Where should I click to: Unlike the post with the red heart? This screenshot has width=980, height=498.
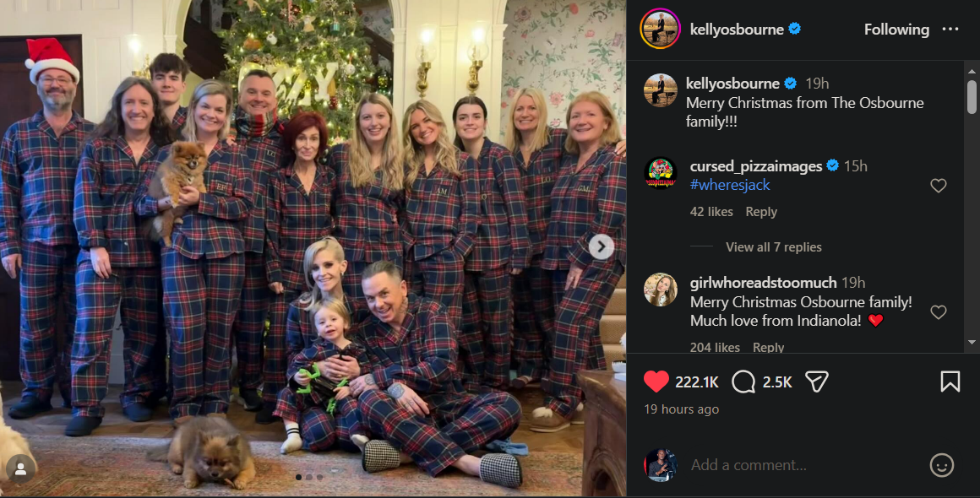[656, 382]
